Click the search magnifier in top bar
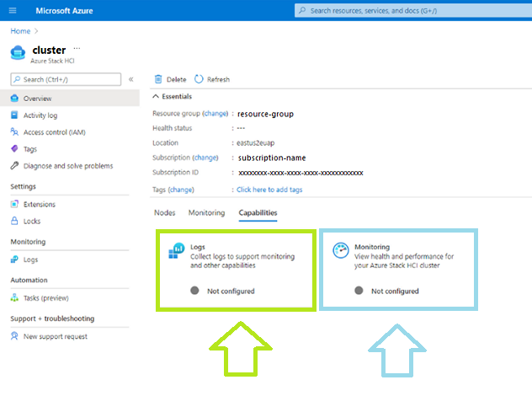The width and height of the screenshot is (532, 412). pos(302,10)
